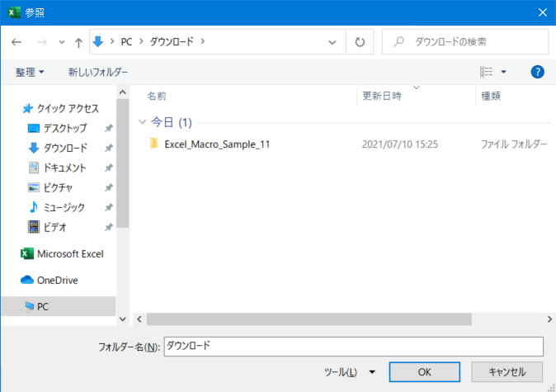Click the magnifier search icon

(x=399, y=42)
